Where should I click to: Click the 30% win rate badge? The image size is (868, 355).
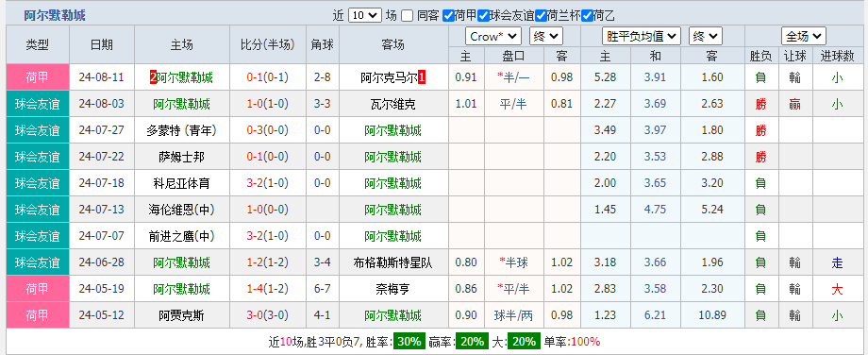[x=409, y=341]
